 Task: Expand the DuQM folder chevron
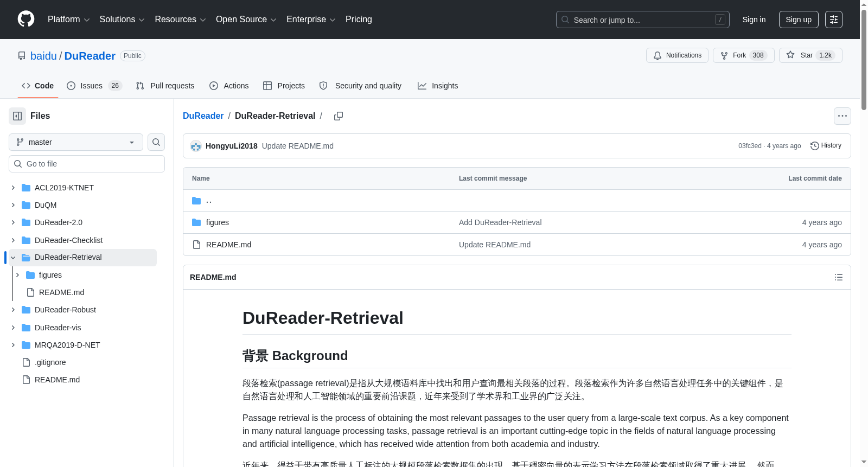[x=13, y=205]
